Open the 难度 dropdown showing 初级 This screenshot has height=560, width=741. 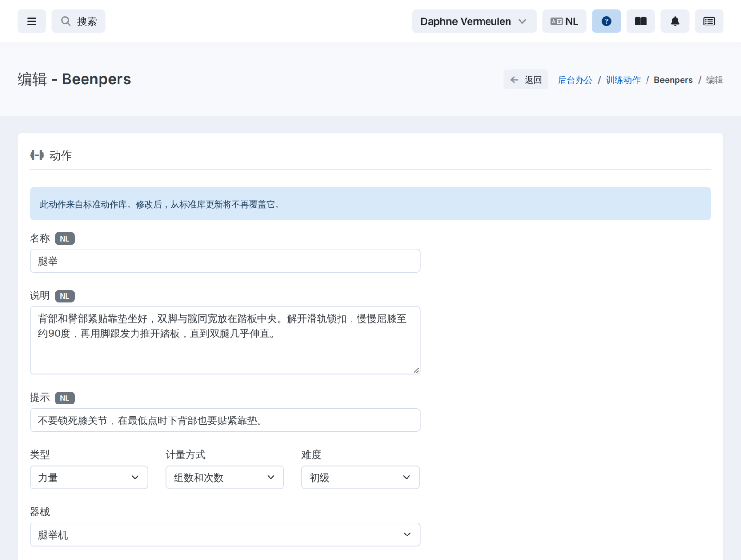click(360, 477)
